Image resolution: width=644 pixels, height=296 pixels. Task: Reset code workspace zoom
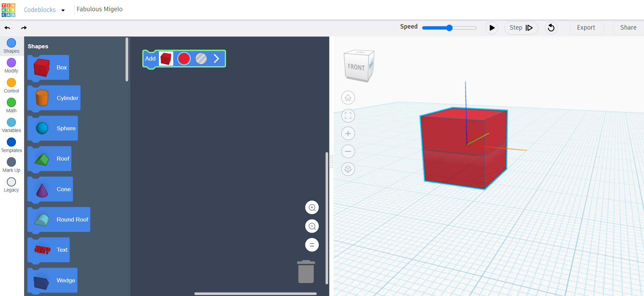(x=312, y=245)
